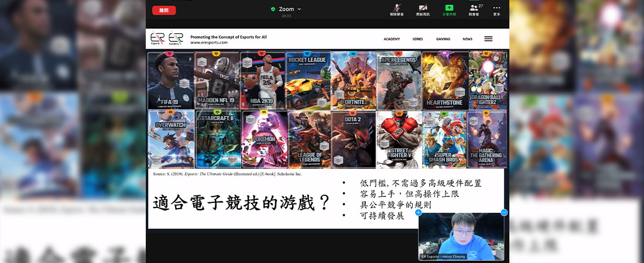Select the Apex Legends game card
The height and width of the screenshot is (263, 644).
[x=399, y=81]
